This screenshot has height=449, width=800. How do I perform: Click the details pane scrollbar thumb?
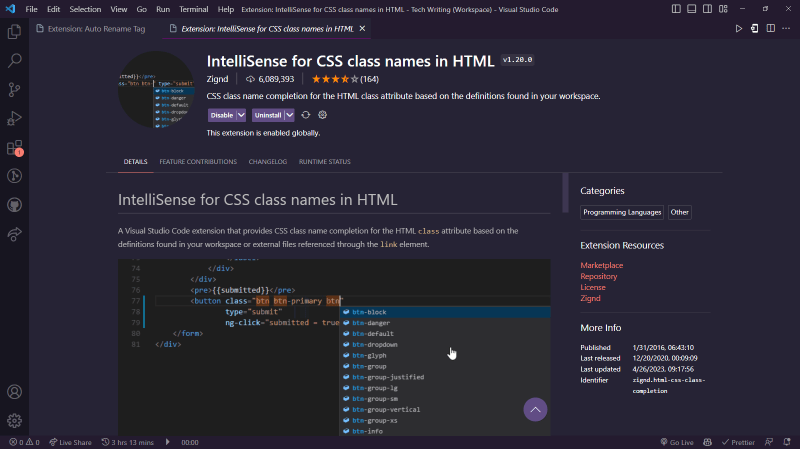pos(565,192)
